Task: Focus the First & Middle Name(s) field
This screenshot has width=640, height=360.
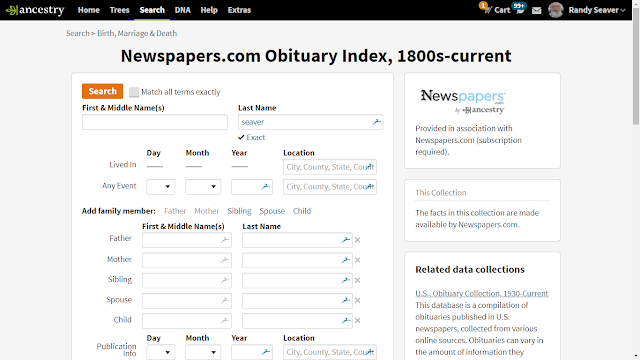Action: pos(155,122)
